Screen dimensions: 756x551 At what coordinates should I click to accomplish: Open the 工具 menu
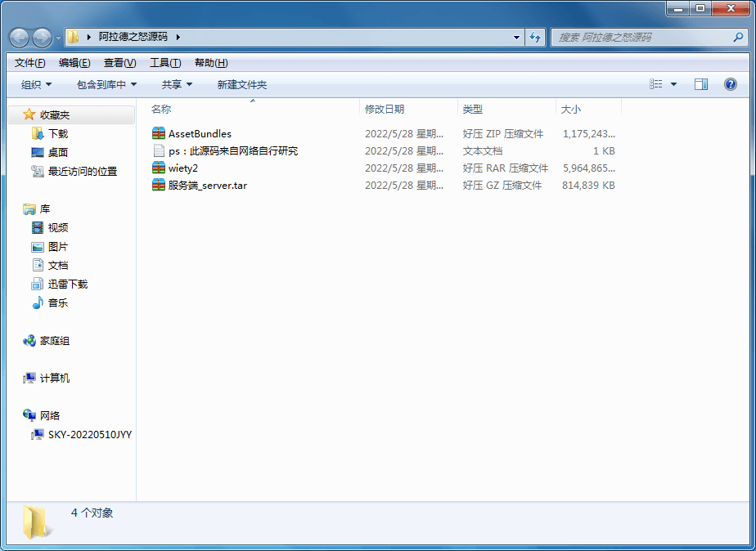[164, 62]
